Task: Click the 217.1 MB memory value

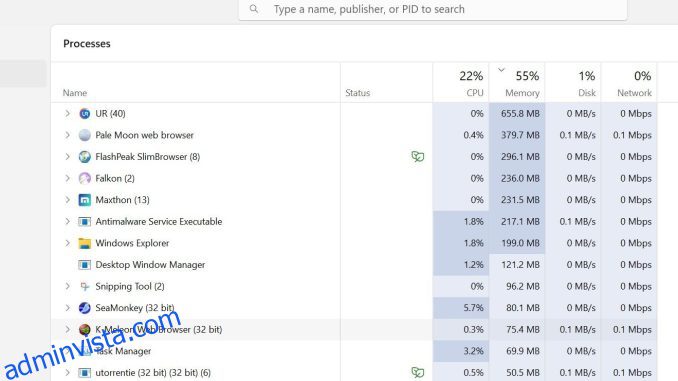Action: click(520, 222)
